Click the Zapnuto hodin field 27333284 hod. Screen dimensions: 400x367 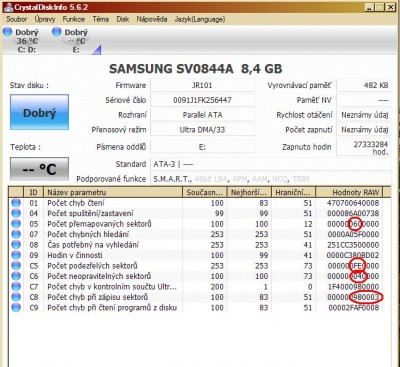[x=364, y=147]
